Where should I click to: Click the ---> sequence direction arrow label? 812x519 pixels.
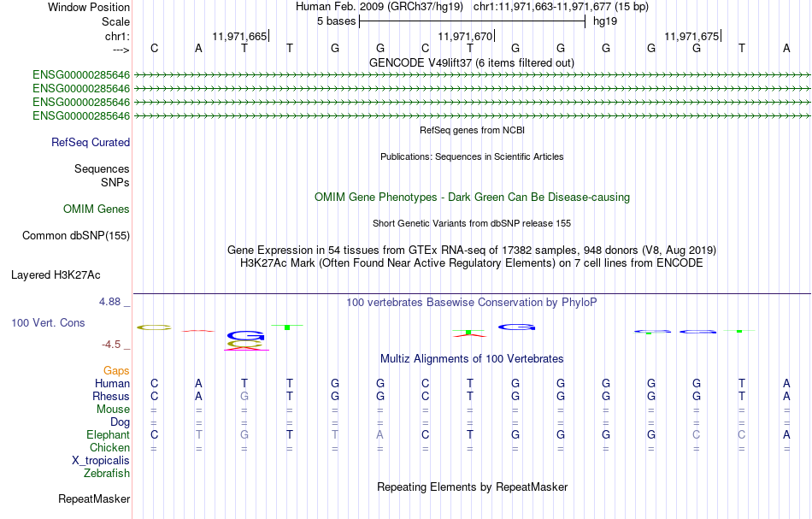click(121, 50)
